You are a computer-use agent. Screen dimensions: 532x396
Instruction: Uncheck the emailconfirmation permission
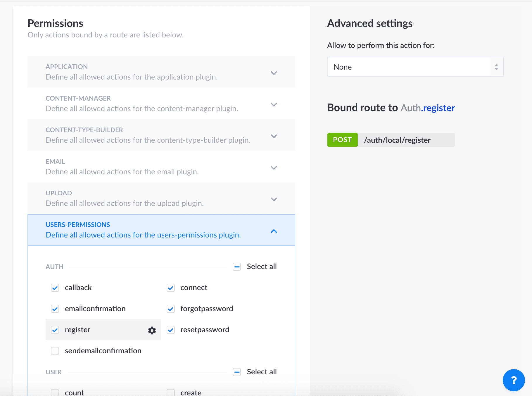coord(55,309)
